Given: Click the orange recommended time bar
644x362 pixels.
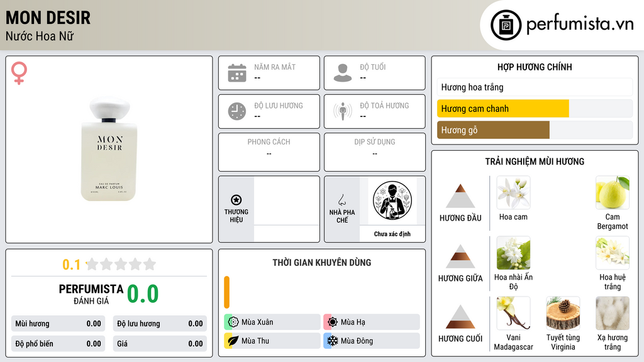Looking at the screenshot, I should [x=226, y=292].
